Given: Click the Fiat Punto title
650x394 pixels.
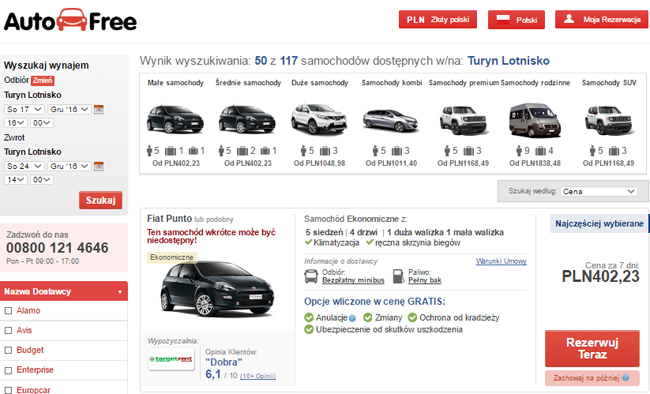Looking at the screenshot, I should coord(169,219).
